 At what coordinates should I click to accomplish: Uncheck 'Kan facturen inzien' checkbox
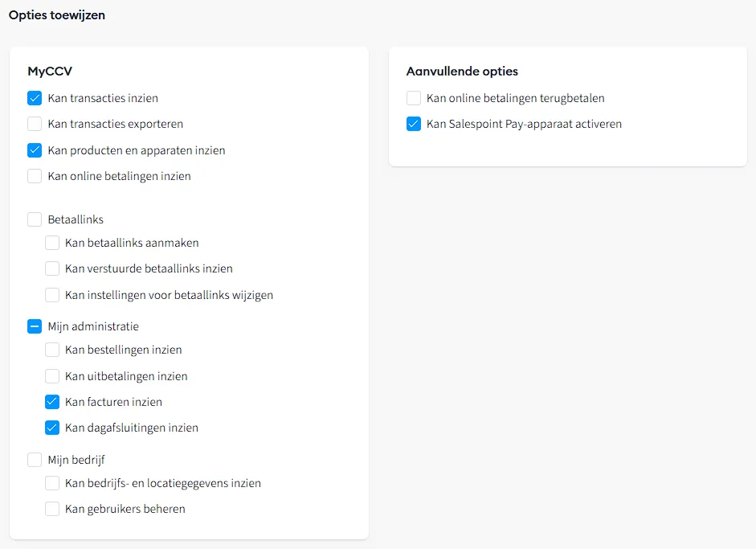[x=52, y=402]
